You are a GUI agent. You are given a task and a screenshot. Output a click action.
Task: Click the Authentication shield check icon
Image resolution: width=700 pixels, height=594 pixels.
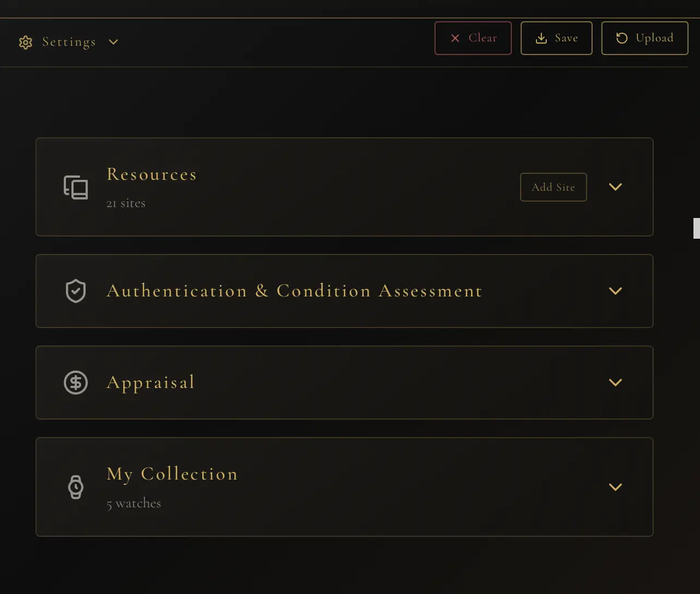pos(76,291)
